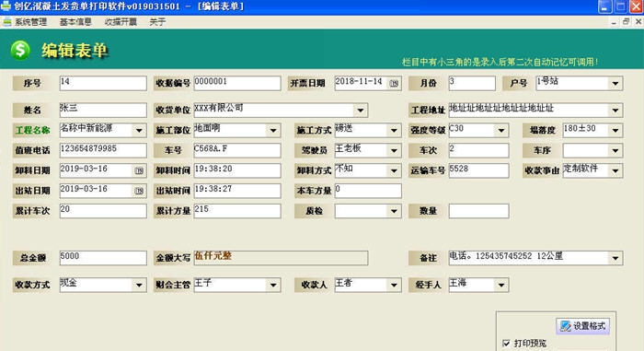
Task: Click the inner child window restore button
Action: 626,22
